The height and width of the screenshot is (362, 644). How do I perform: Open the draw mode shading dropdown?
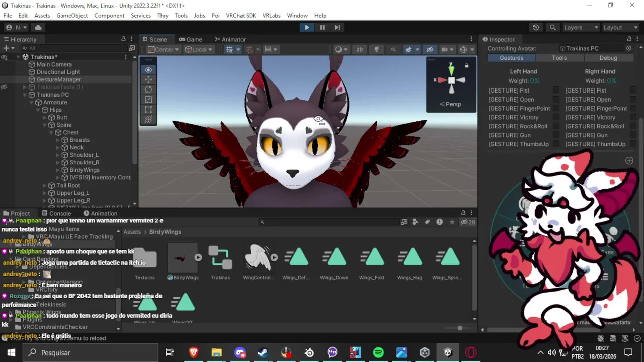coord(342,49)
